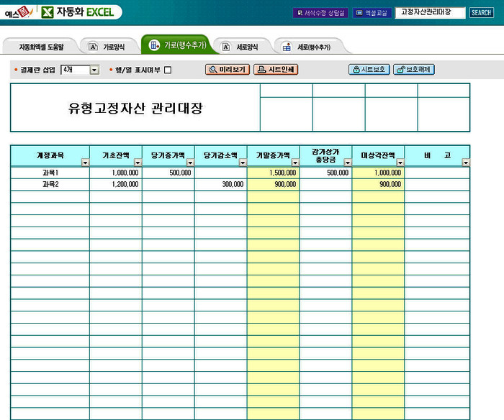Click the 유형고정자산 관리대장 title cell
The width and height of the screenshot is (504, 420).
(x=135, y=108)
